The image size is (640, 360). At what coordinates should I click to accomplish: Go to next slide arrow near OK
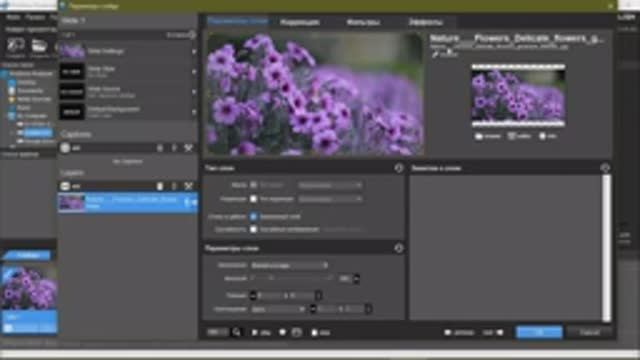tap(500, 333)
